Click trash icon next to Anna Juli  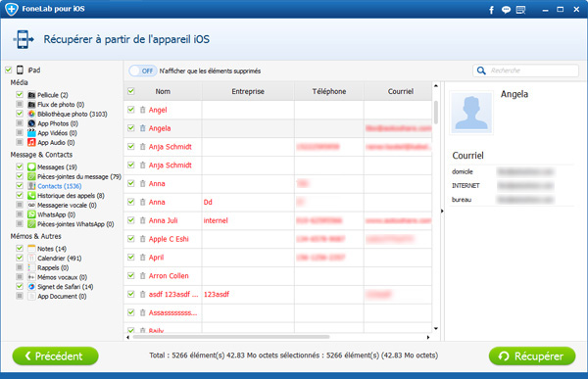[142, 220]
